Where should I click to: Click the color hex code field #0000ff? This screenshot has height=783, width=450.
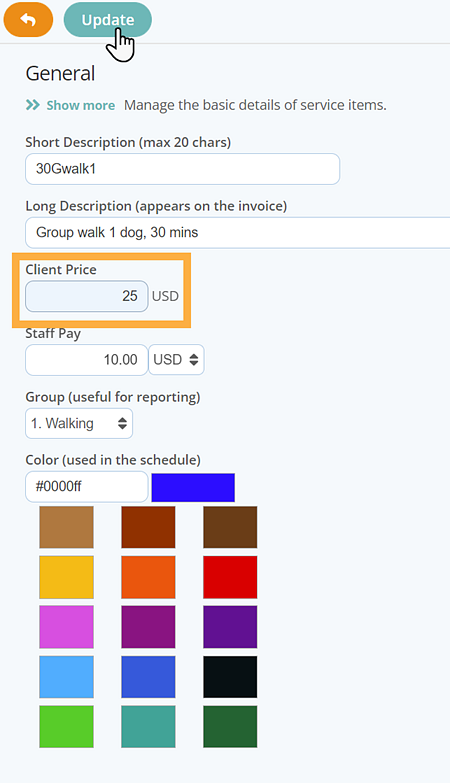(87, 486)
